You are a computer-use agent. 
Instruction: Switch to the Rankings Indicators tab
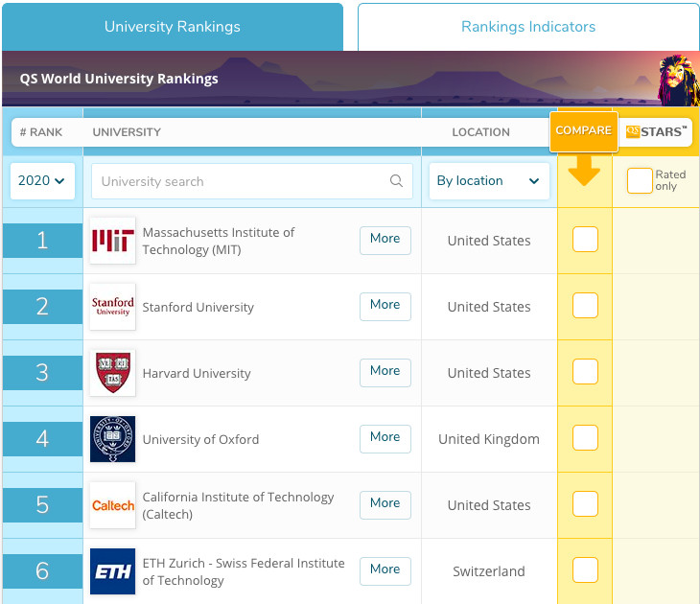(x=528, y=27)
